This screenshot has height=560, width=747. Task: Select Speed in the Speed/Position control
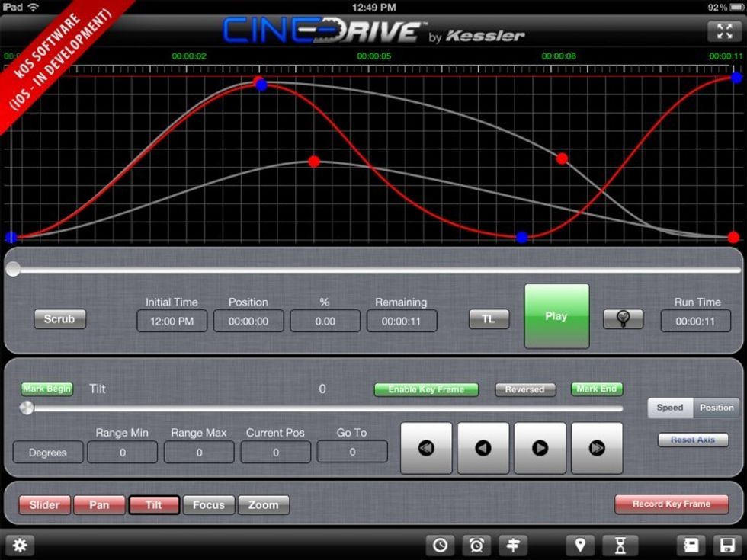coord(670,408)
